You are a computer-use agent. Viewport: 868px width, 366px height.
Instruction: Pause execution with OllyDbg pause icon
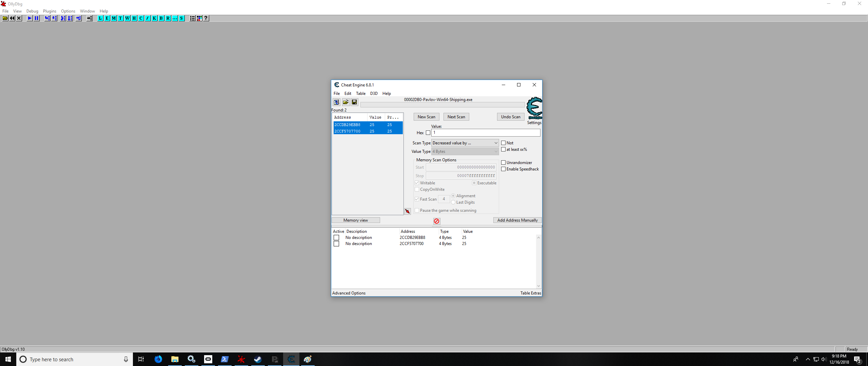37,18
